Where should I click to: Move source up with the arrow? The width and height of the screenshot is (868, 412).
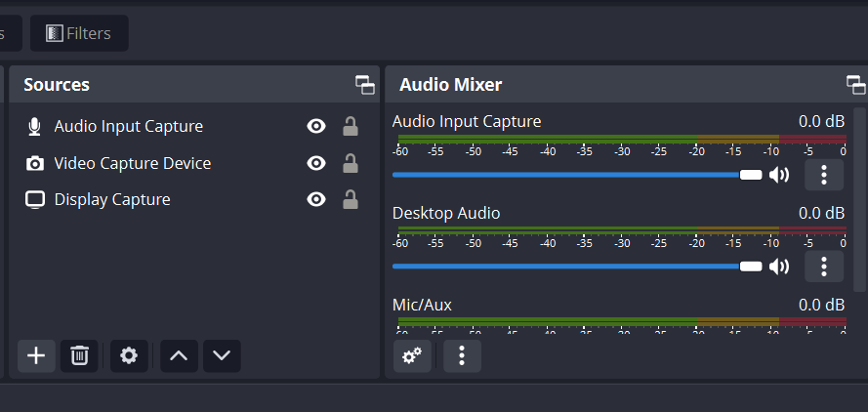[179, 355]
